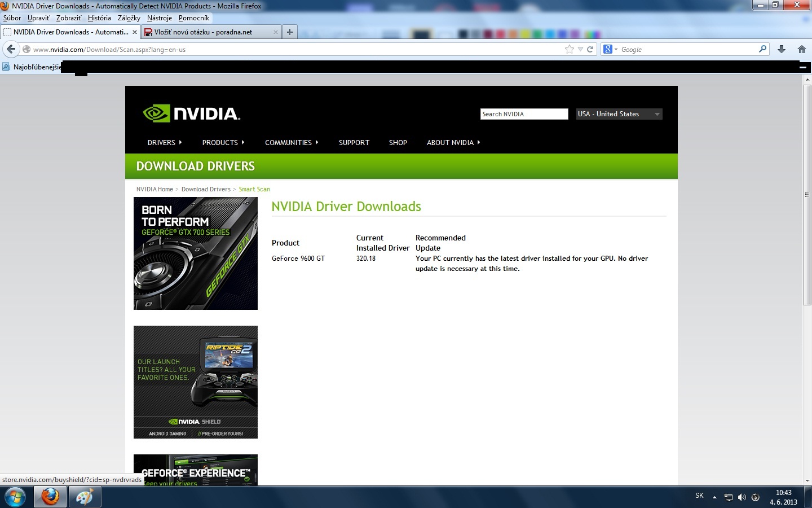812x508 pixels.
Task: Click the NVIDIA logo in the page header
Action: (x=191, y=113)
